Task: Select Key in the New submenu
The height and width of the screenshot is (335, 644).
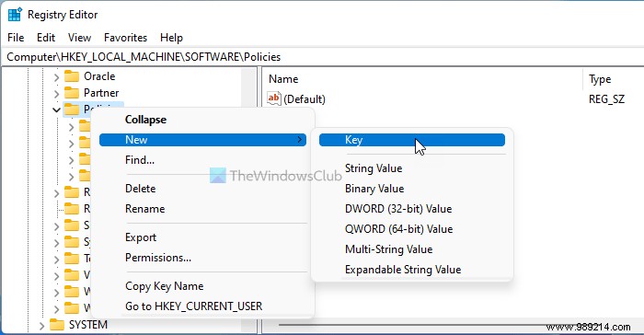Action: click(x=412, y=140)
